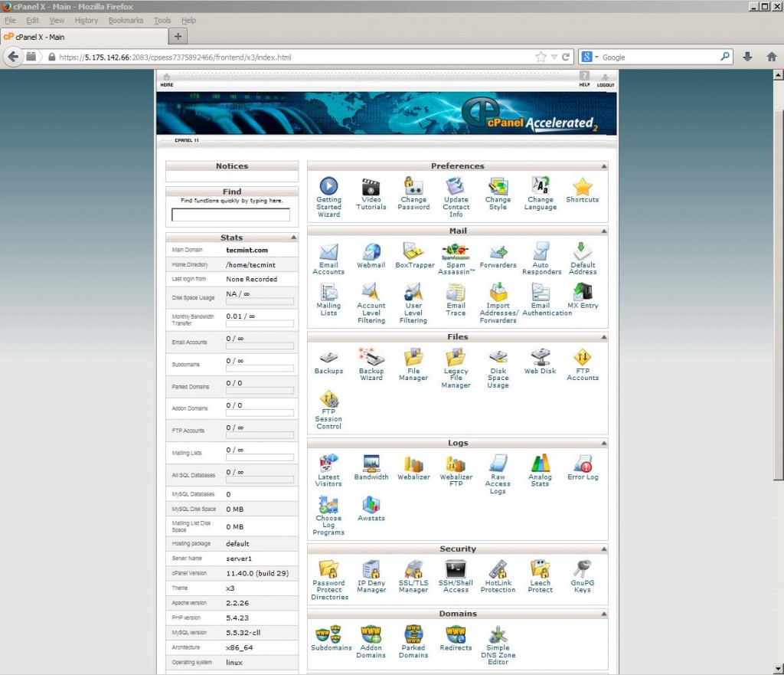The height and width of the screenshot is (675, 784).
Task: Open cPanel HELP
Action: pyautogui.click(x=584, y=81)
